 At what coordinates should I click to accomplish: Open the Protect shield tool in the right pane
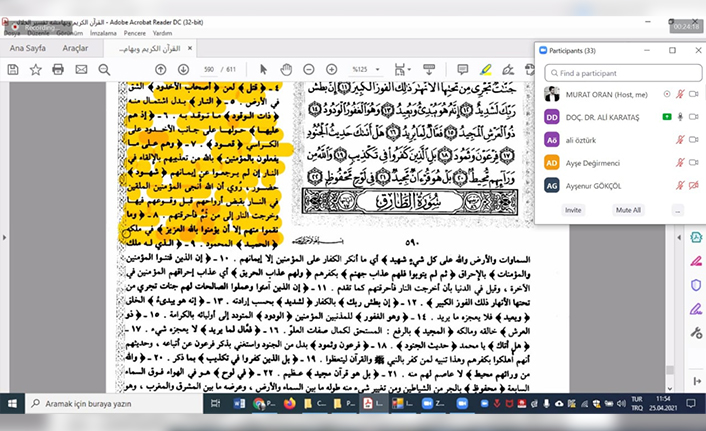696,285
